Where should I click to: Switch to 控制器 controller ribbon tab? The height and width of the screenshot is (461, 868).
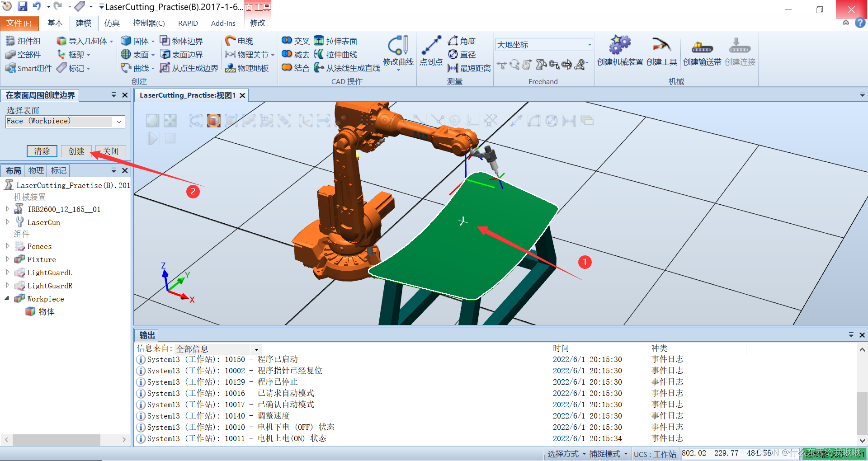pos(149,23)
